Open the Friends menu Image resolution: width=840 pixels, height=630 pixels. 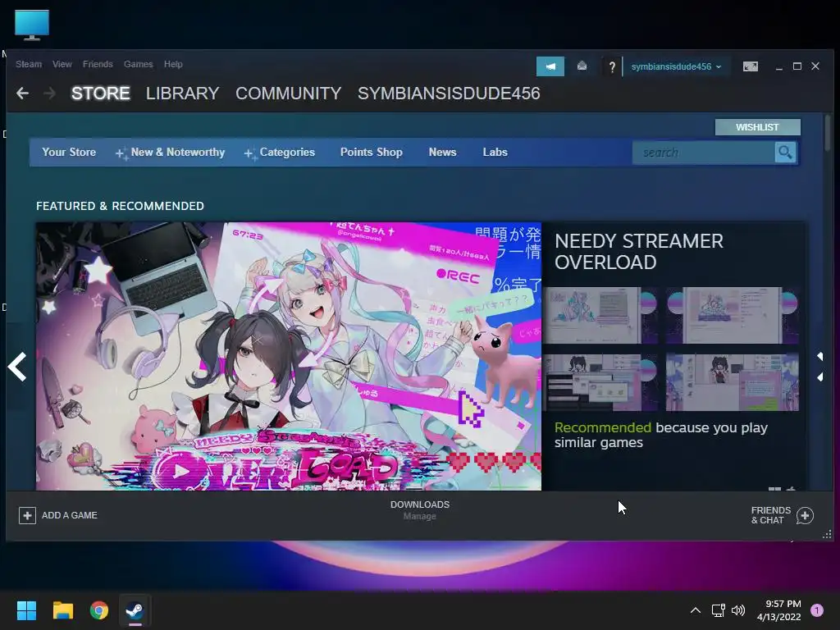[98, 64]
